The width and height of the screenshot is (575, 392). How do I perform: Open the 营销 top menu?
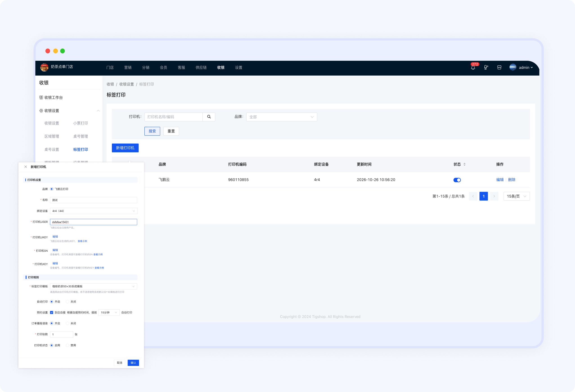click(128, 68)
